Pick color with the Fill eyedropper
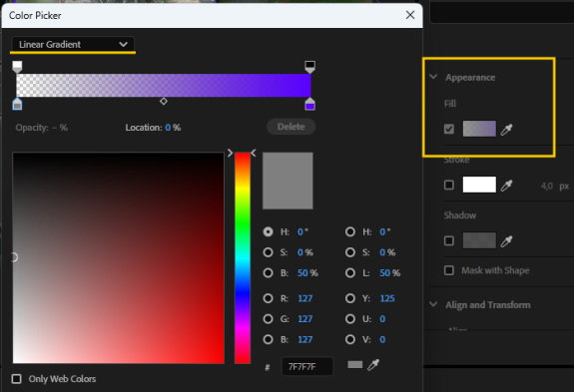Viewport: 574px width, 392px height. (x=507, y=130)
